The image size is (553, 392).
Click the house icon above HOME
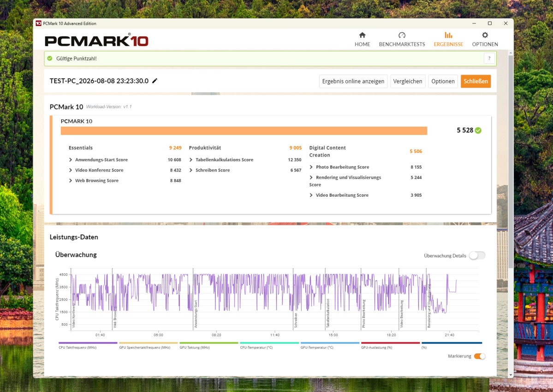pos(362,35)
